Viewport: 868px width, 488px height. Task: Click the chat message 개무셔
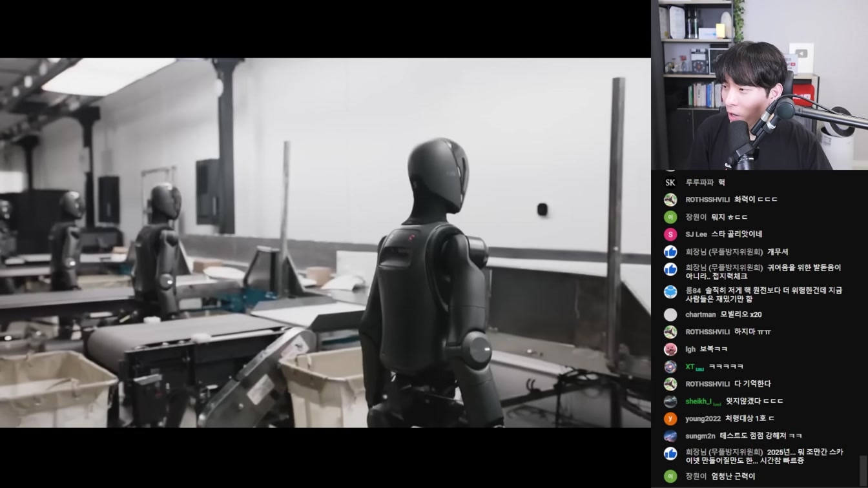(778, 252)
